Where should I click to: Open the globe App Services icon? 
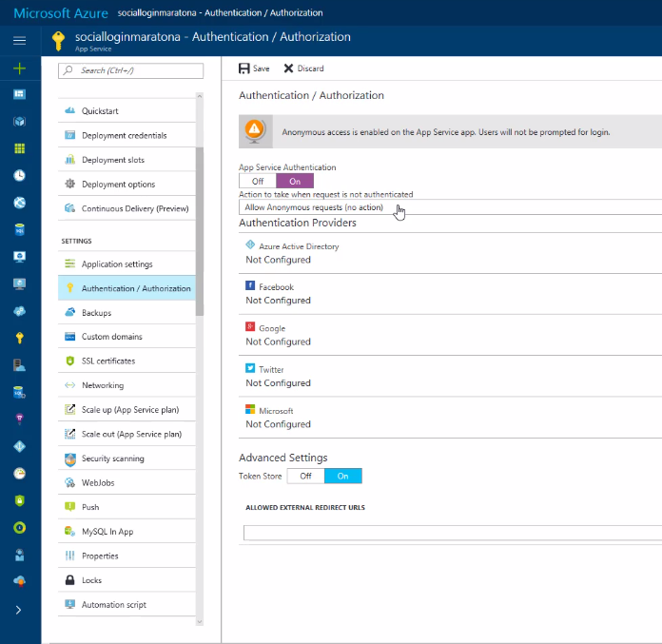pos(19,203)
